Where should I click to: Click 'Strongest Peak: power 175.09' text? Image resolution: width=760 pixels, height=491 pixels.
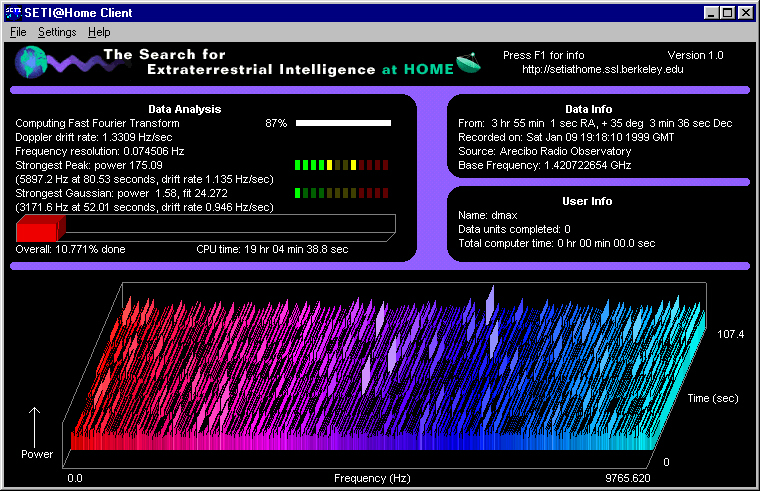pos(89,165)
